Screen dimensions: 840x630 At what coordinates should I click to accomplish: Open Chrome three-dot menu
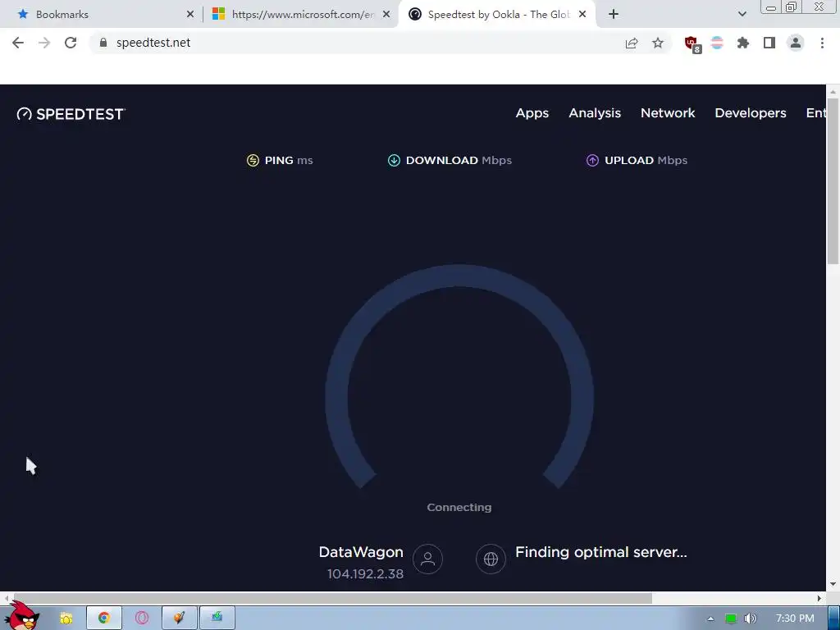point(822,43)
